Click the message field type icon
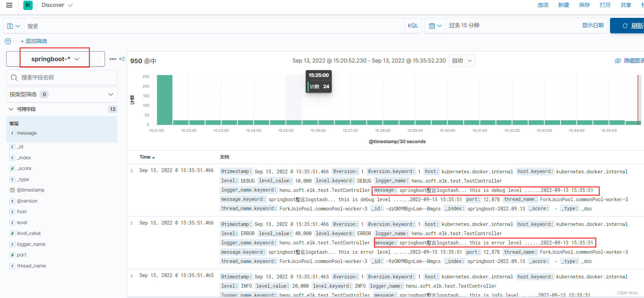Viewport: 644px width, 298px height. point(12,133)
